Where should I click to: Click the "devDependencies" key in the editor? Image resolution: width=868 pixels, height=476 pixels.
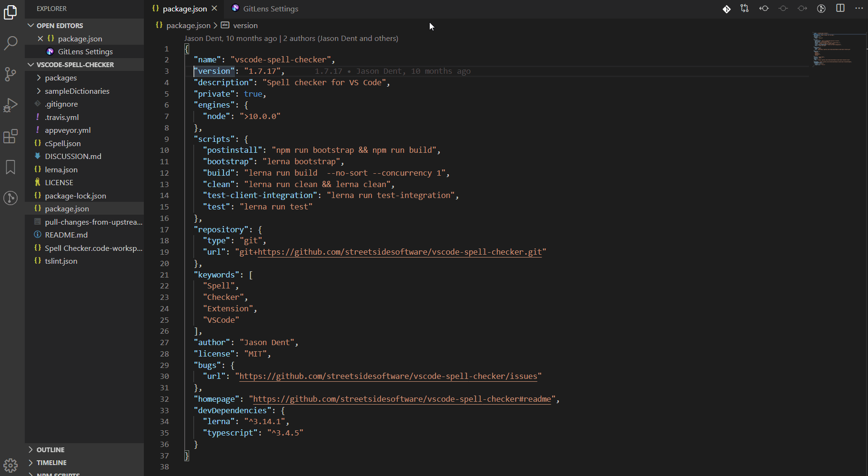point(232,410)
